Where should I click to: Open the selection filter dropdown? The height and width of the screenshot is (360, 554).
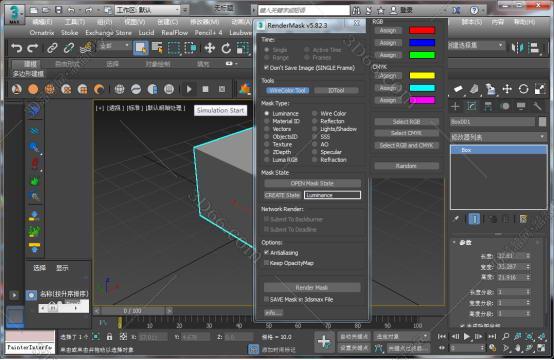pyautogui.click(x=113, y=46)
